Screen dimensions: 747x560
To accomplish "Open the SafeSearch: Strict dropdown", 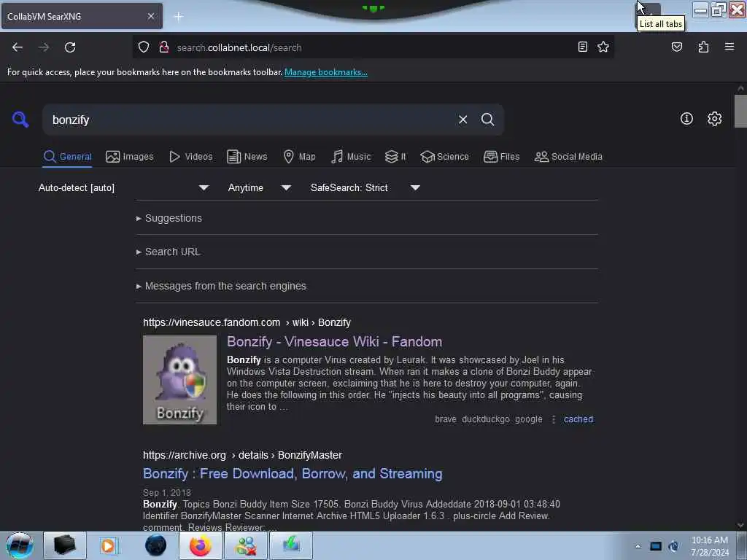I will 365,187.
